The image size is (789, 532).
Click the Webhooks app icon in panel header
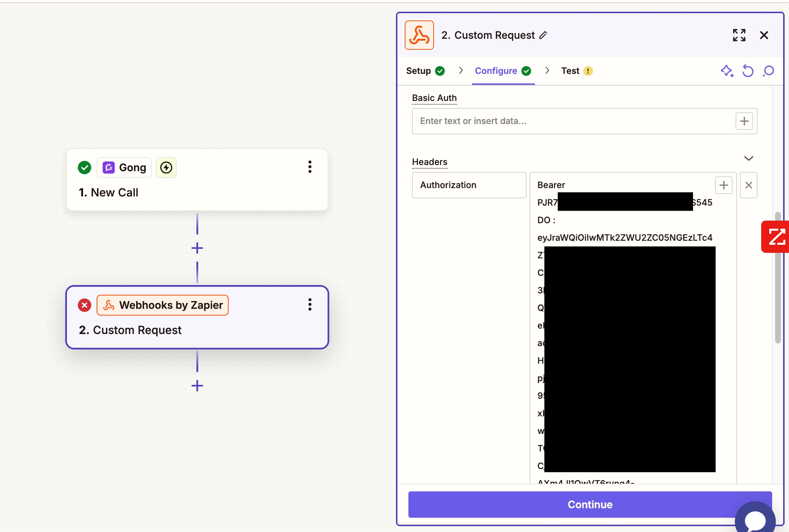419,35
